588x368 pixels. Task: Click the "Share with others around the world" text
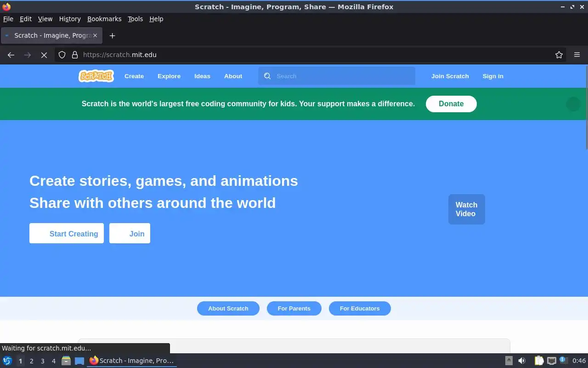pyautogui.click(x=153, y=203)
